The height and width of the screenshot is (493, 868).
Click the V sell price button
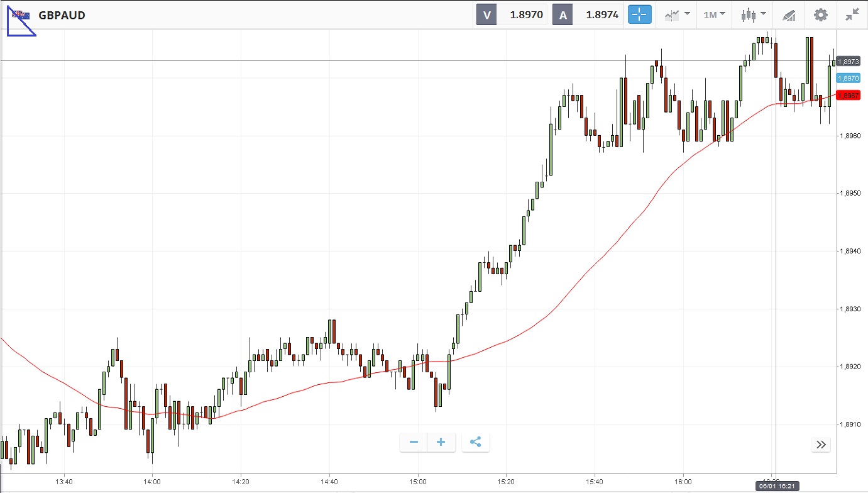click(512, 15)
